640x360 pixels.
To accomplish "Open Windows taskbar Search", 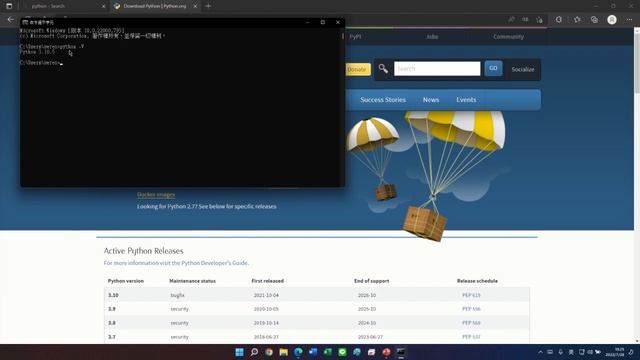I will coord(254,352).
